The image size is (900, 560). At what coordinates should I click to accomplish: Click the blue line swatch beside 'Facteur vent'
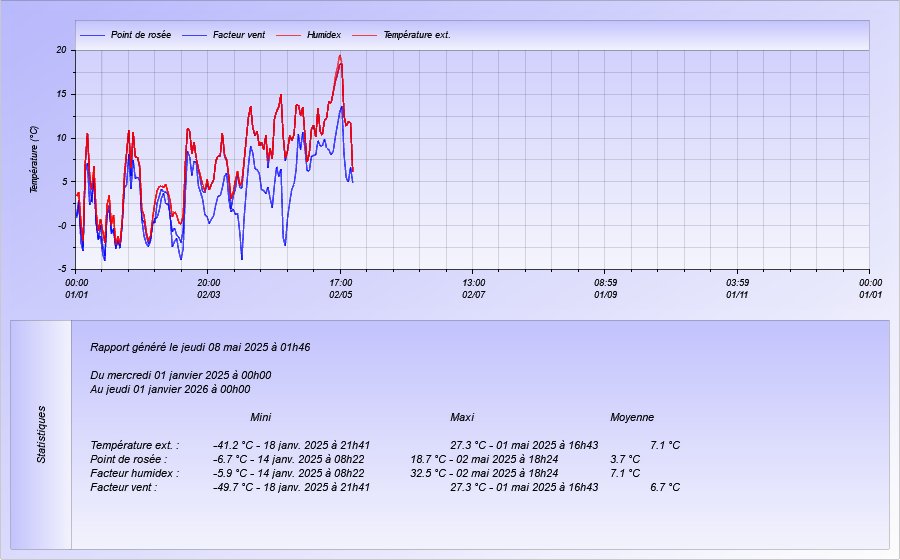195,36
